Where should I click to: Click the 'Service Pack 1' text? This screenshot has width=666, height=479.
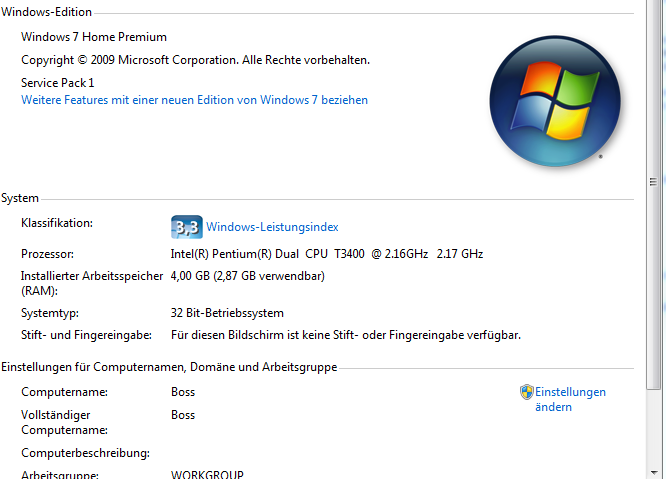(x=58, y=83)
